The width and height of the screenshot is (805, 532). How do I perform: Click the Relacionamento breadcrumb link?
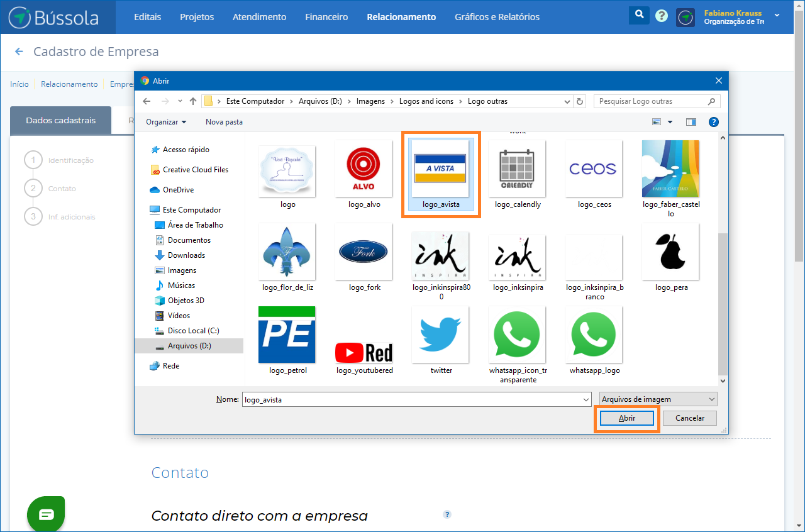69,84
